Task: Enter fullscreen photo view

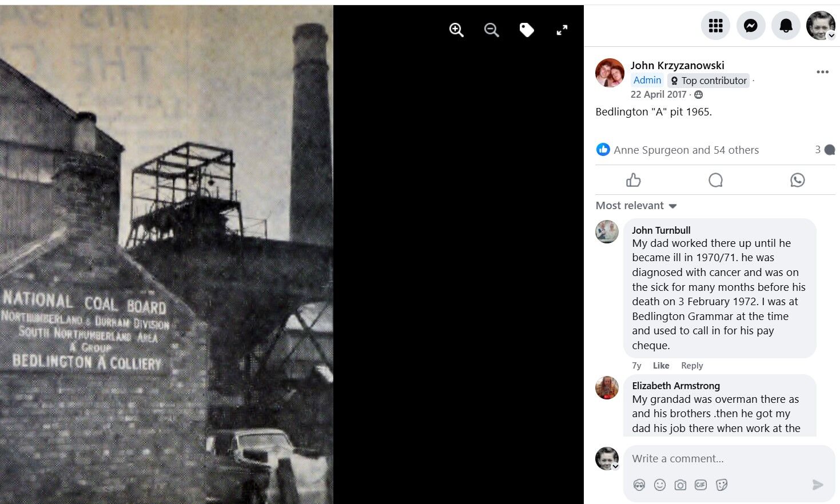Action: click(562, 30)
